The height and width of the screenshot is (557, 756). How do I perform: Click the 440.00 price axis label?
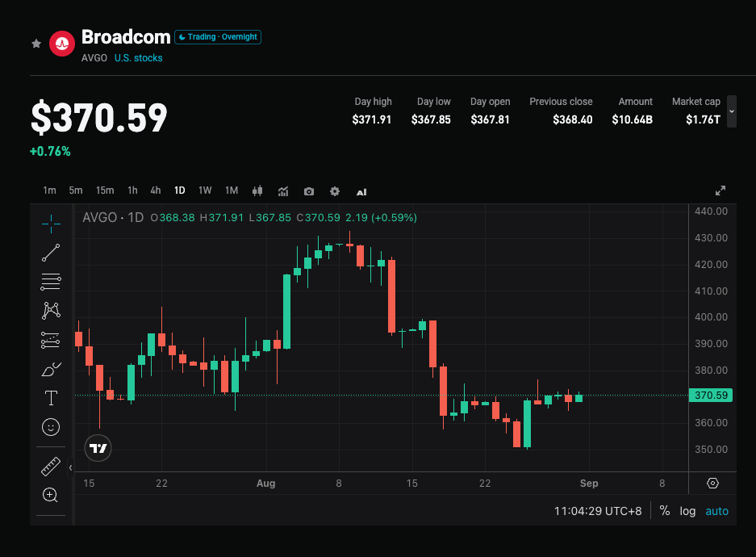pos(711,211)
